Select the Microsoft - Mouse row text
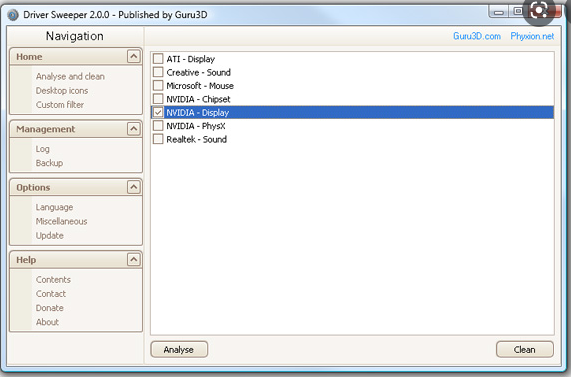 click(x=200, y=86)
